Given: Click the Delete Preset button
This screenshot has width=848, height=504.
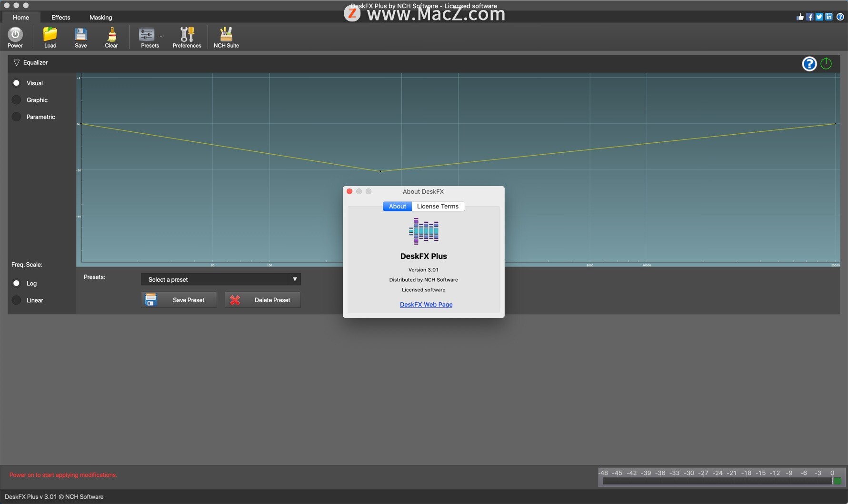Looking at the screenshot, I should coord(263,300).
